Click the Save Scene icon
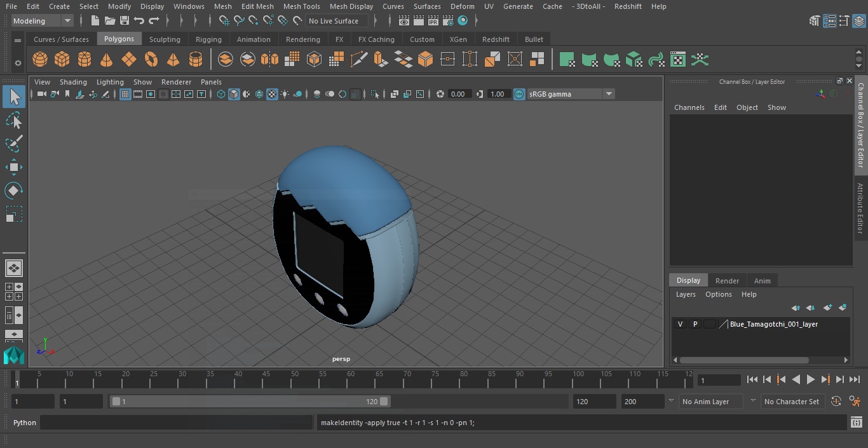The width and height of the screenshot is (868, 448). (125, 20)
